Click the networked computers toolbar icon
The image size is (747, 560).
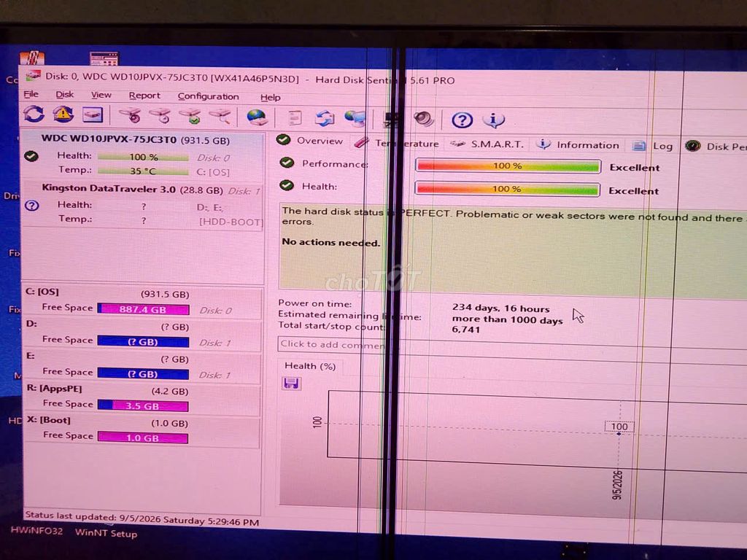pyautogui.click(x=355, y=119)
